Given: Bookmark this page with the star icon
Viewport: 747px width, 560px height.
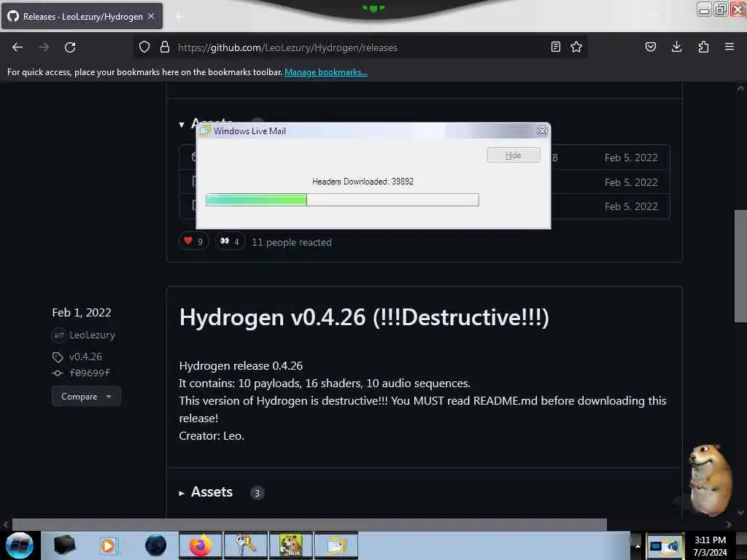Looking at the screenshot, I should click(x=576, y=47).
